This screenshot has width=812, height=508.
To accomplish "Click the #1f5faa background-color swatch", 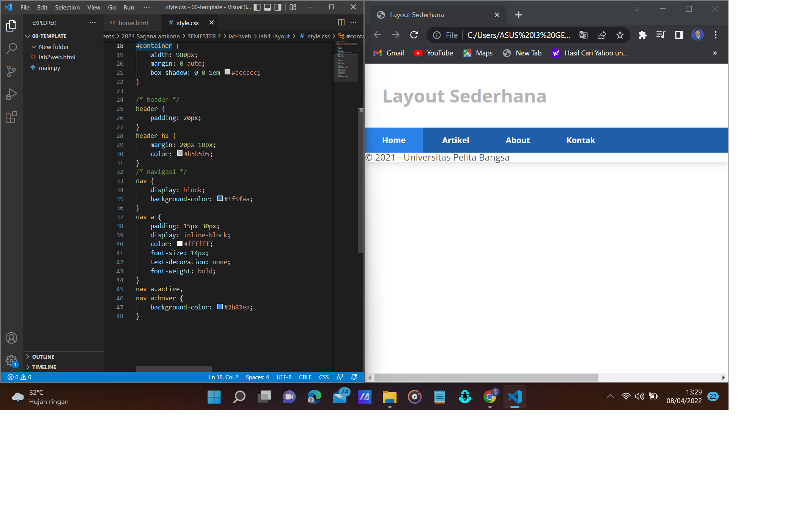I will [x=220, y=198].
